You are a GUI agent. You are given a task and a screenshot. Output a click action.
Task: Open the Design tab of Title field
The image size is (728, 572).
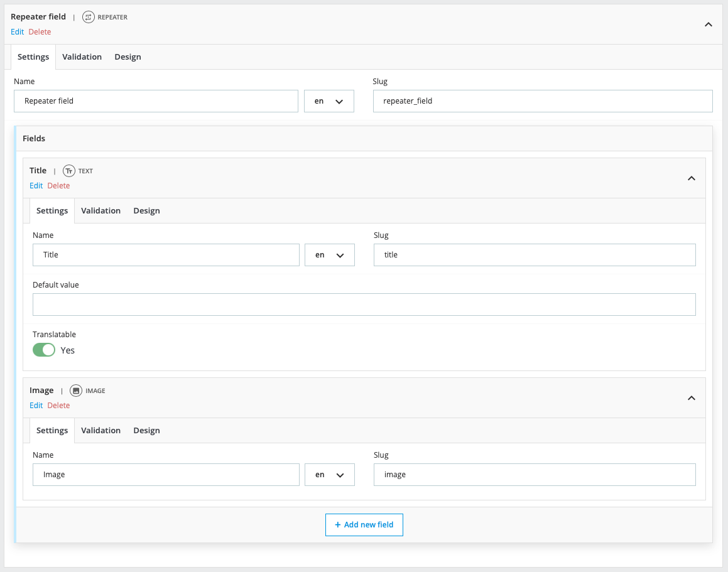[x=146, y=211]
